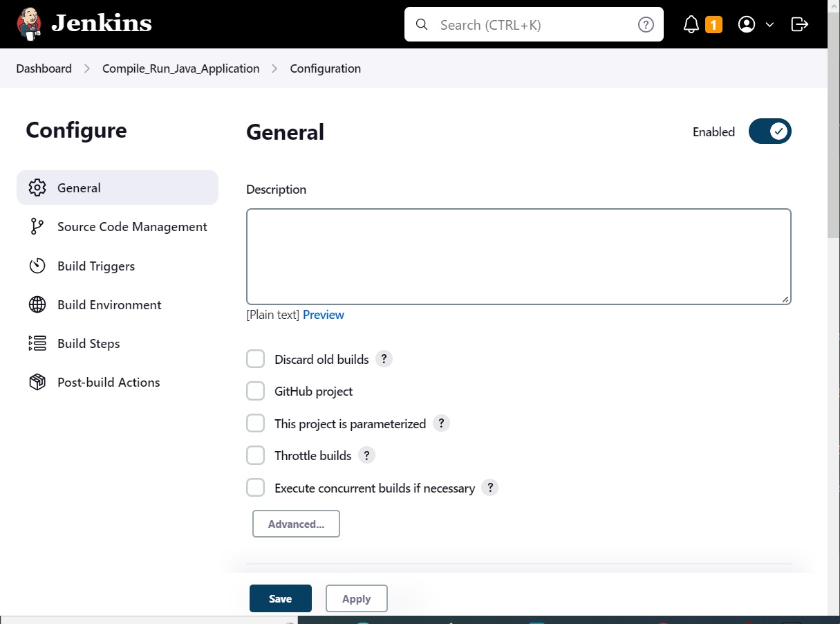The height and width of the screenshot is (624, 840).
Task: Click inside the Description text area
Action: (x=519, y=257)
